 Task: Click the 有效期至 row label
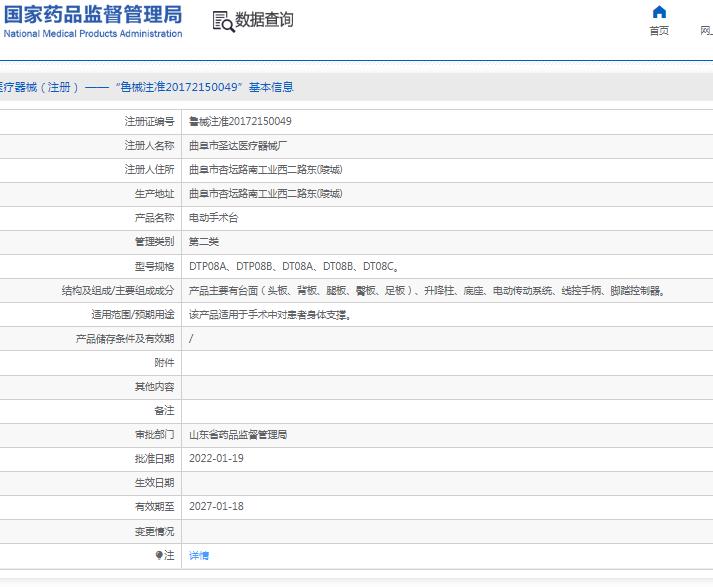point(155,507)
